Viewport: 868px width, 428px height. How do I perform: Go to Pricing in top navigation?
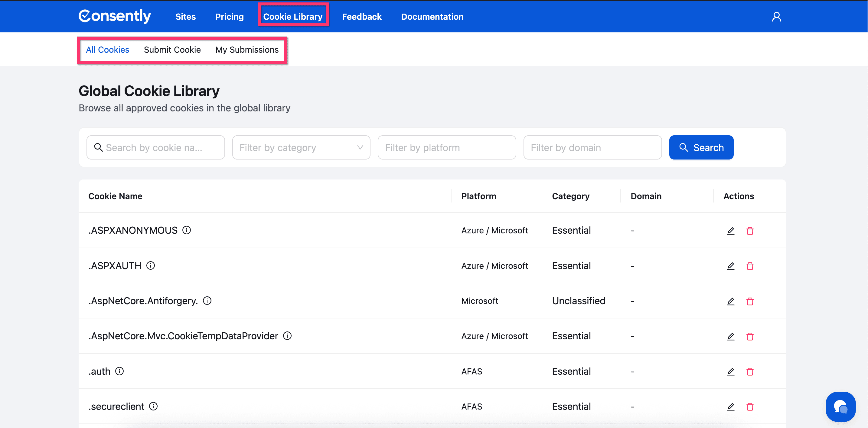tap(229, 17)
